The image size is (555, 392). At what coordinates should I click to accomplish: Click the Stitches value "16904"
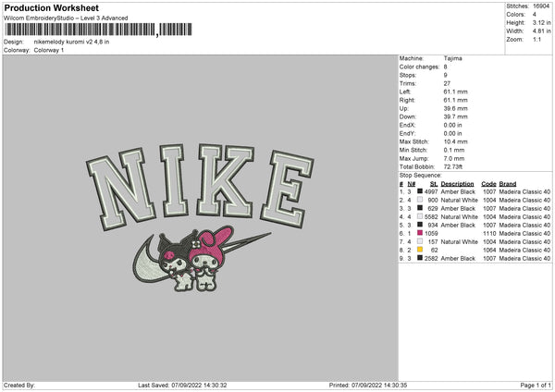click(541, 6)
